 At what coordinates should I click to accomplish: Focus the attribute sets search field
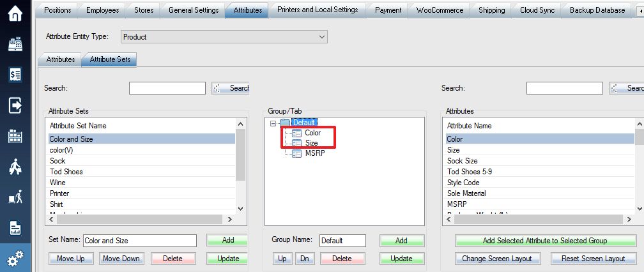point(167,88)
